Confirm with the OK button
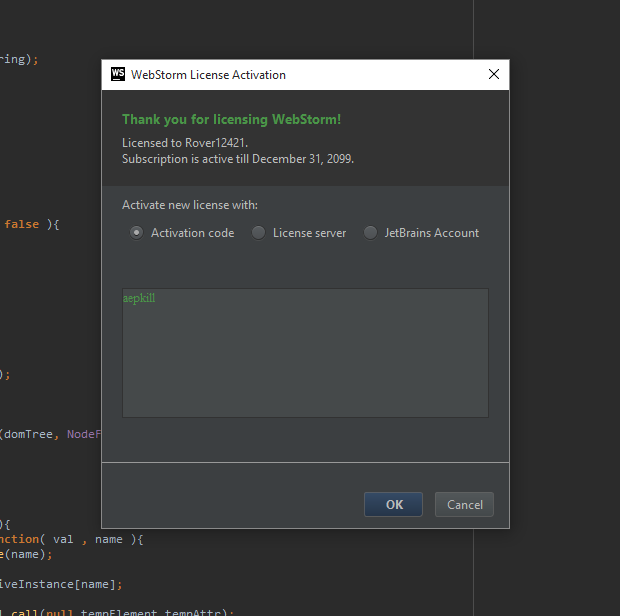 (393, 505)
